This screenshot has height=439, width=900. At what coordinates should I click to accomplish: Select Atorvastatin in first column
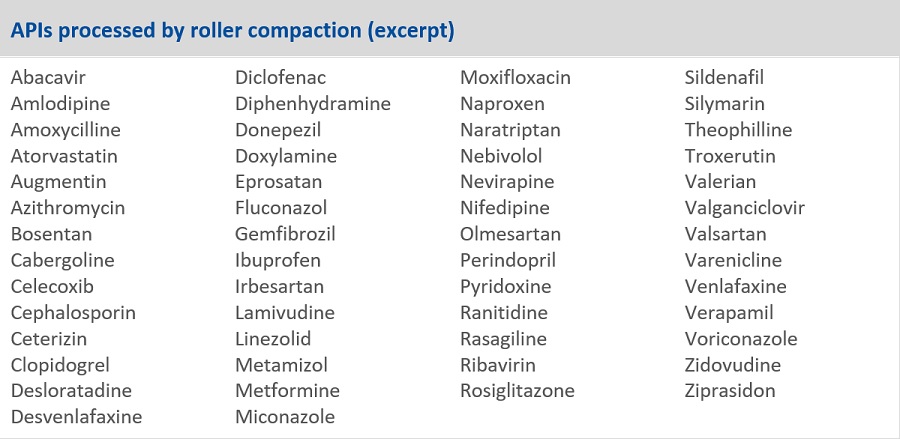pyautogui.click(x=64, y=156)
